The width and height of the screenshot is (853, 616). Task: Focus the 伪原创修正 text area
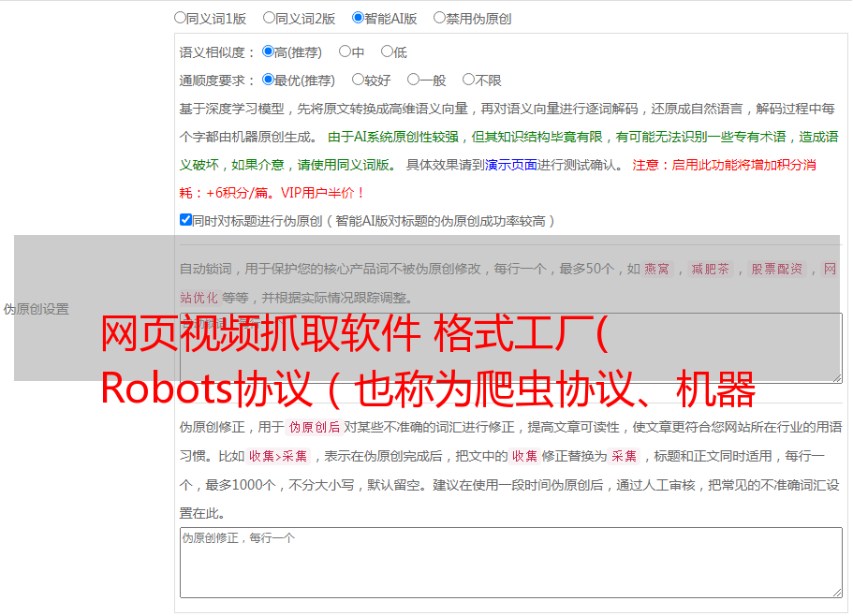coord(510,562)
